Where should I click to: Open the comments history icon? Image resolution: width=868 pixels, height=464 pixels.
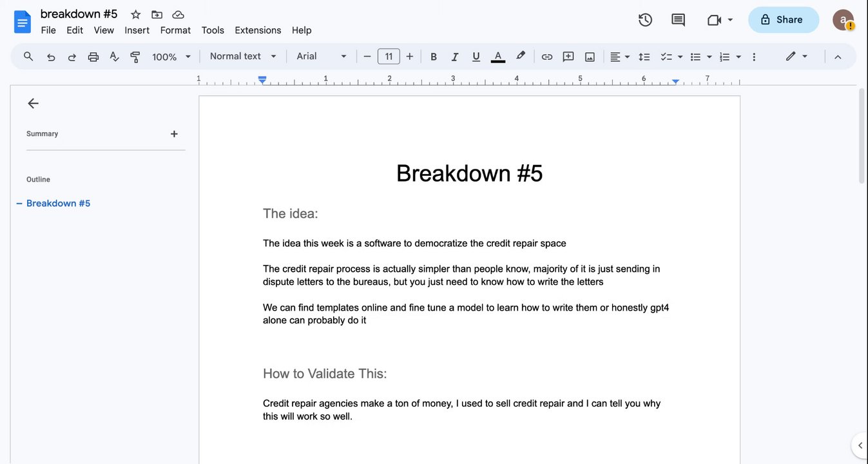click(x=678, y=20)
